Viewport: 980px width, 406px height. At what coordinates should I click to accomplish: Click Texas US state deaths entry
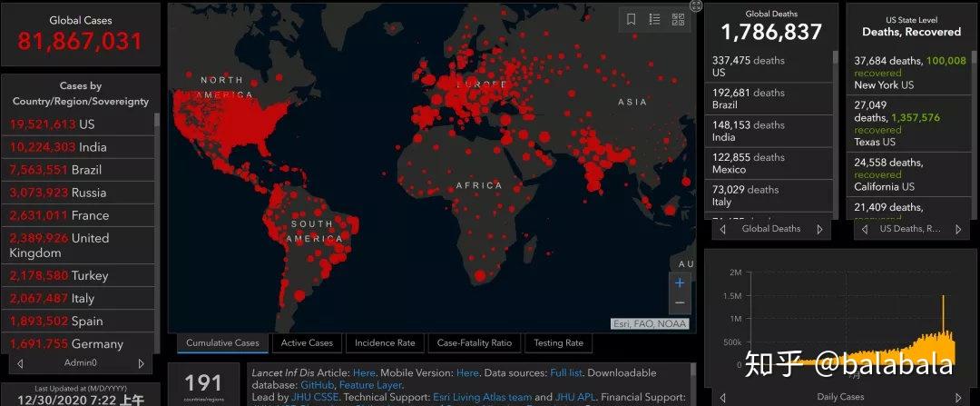(909, 124)
